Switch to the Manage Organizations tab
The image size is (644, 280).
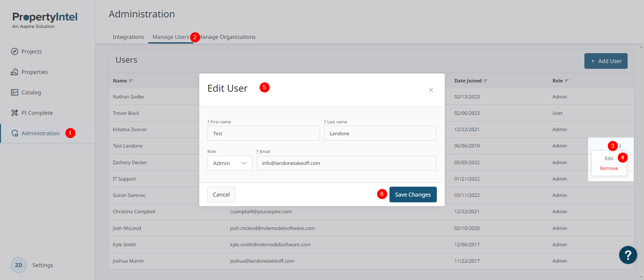(x=227, y=37)
